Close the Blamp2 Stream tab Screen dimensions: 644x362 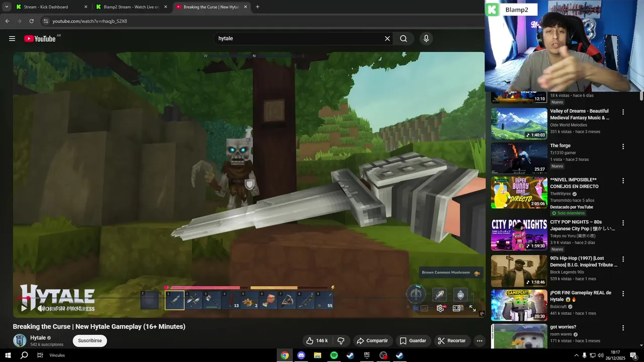coord(166,7)
